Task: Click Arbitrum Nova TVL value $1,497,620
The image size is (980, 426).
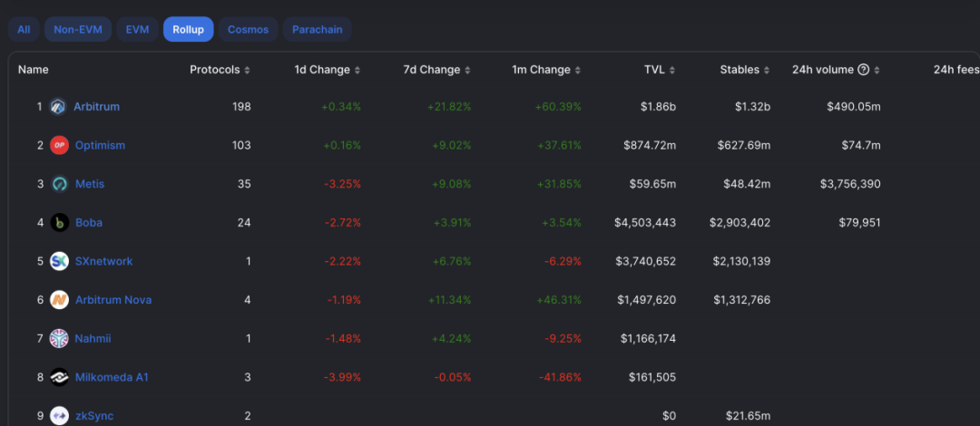Action: [x=647, y=300]
